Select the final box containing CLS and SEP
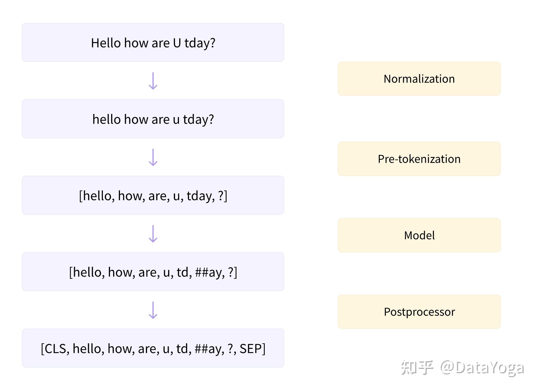The image size is (538, 392). click(x=153, y=348)
